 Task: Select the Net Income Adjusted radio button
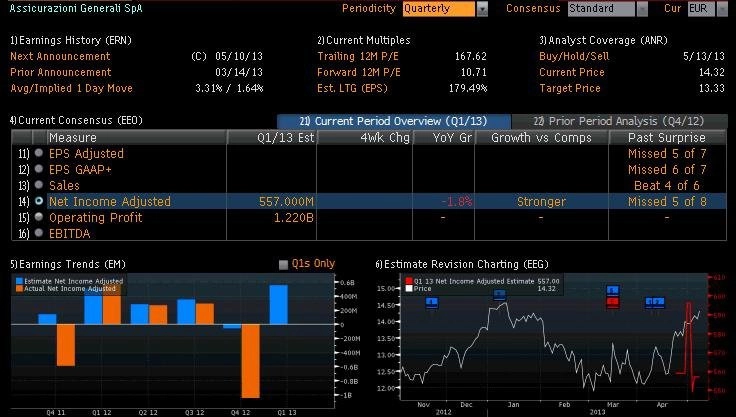39,201
